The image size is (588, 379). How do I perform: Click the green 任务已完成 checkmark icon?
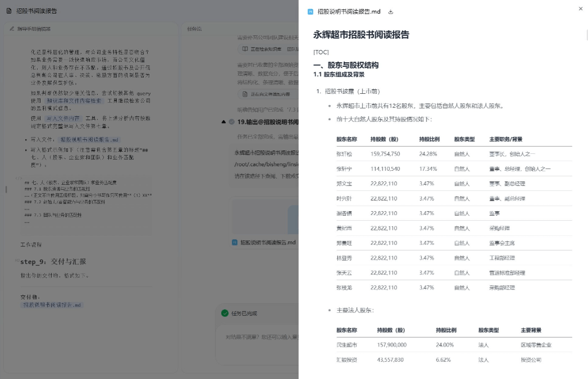coord(224,313)
